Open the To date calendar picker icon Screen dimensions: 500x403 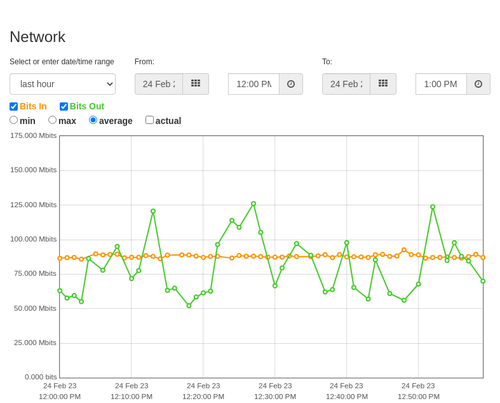[383, 84]
